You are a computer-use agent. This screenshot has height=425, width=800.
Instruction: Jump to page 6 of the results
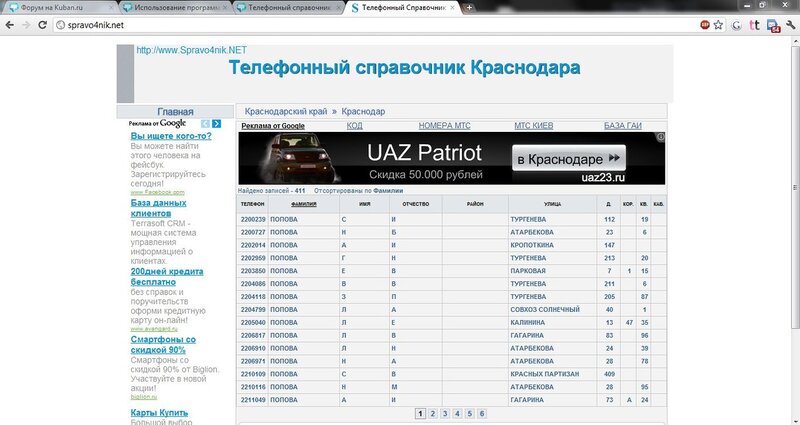click(482, 412)
